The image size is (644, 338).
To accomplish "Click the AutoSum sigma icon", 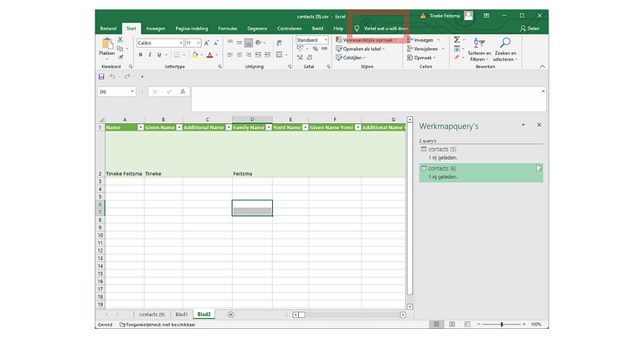I will click(x=457, y=39).
